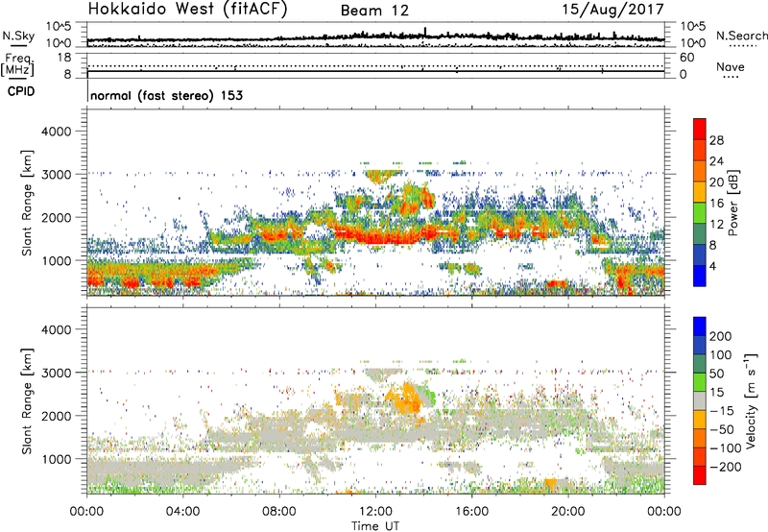Click the 'Hokkaido West (fitACF)' title
Image resolution: width=768 pixels, height=532 pixels.
click(x=187, y=10)
